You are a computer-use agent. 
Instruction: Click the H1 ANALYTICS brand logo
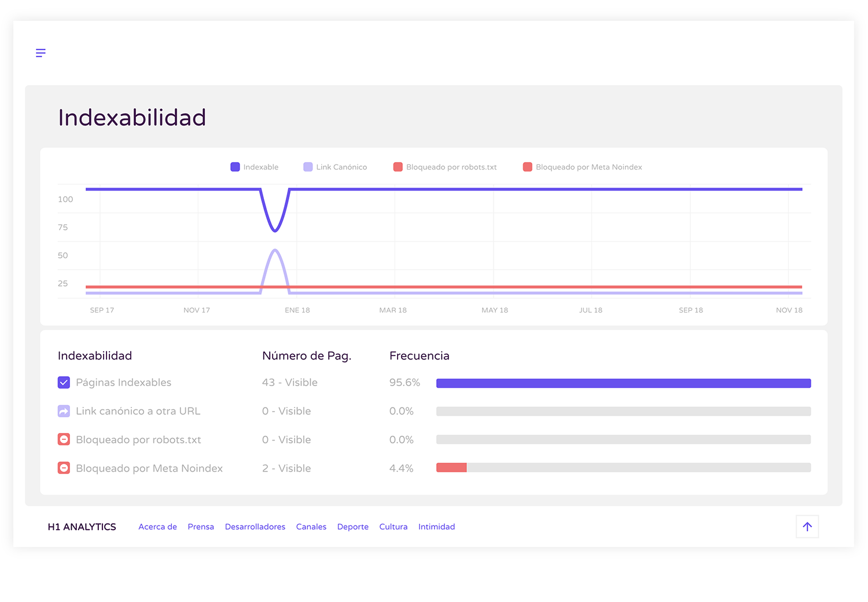click(82, 527)
